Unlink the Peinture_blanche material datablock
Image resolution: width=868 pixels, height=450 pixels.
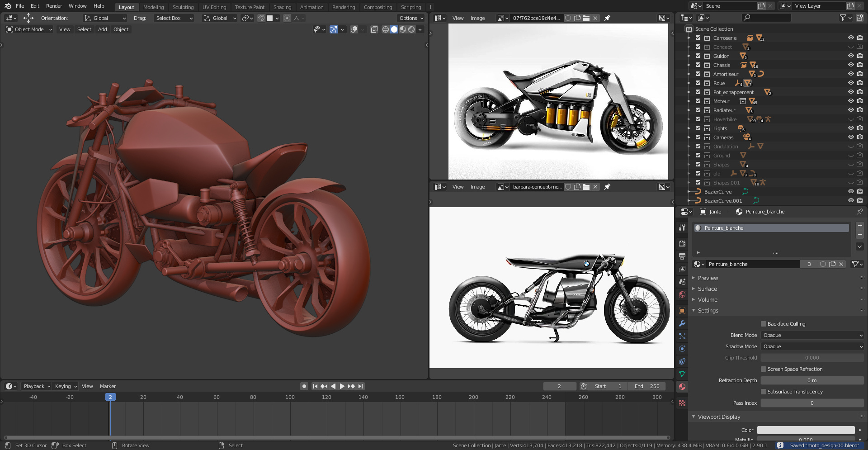pyautogui.click(x=841, y=264)
